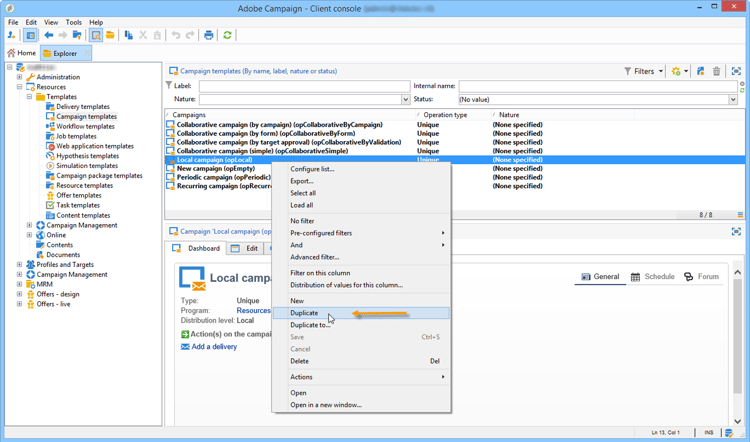Click into the Label filter field

[305, 86]
